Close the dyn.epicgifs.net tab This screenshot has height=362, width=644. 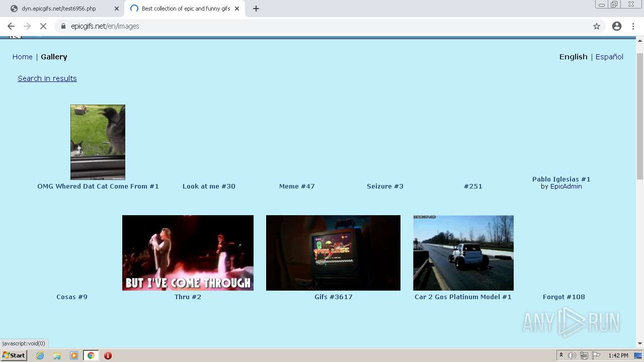point(117,9)
